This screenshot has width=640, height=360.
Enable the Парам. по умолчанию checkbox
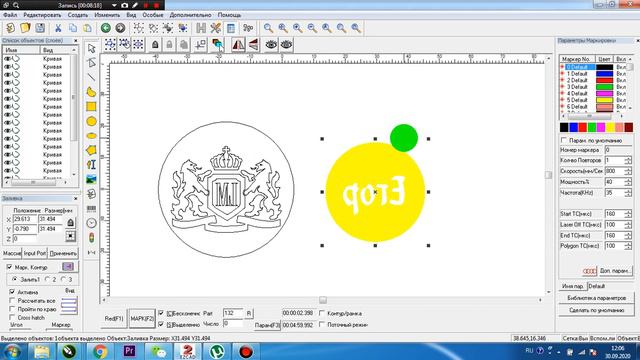tap(564, 140)
